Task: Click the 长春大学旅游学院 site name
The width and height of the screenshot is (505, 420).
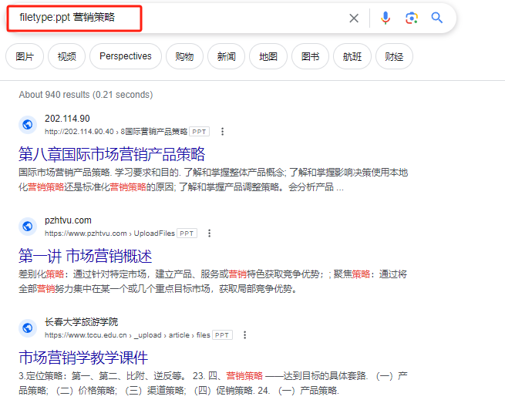Action: 82,322
